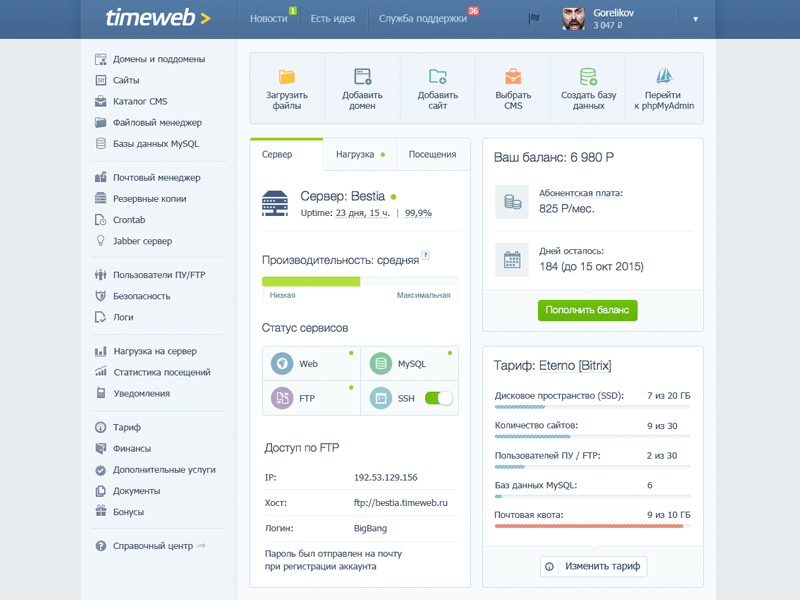This screenshot has width=800, height=600.
Task: Open the Выбрать CMS briefcase icon
Action: click(512, 77)
